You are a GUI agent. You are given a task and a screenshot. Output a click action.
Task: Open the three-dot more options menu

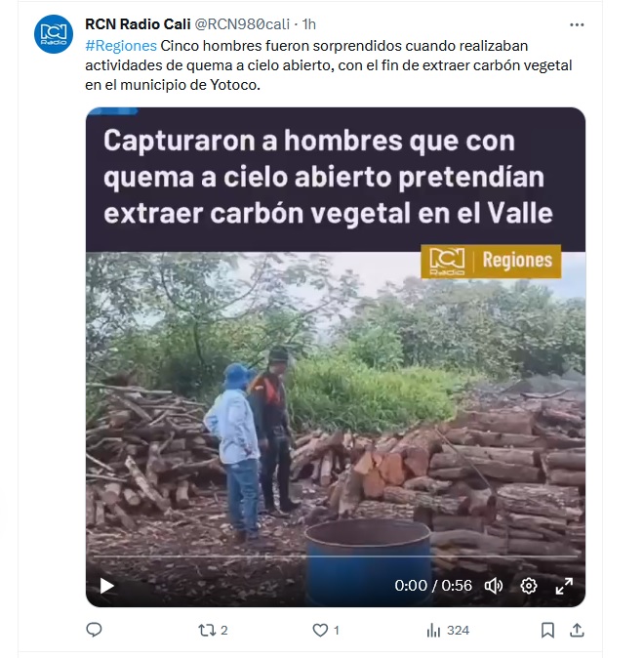577,24
